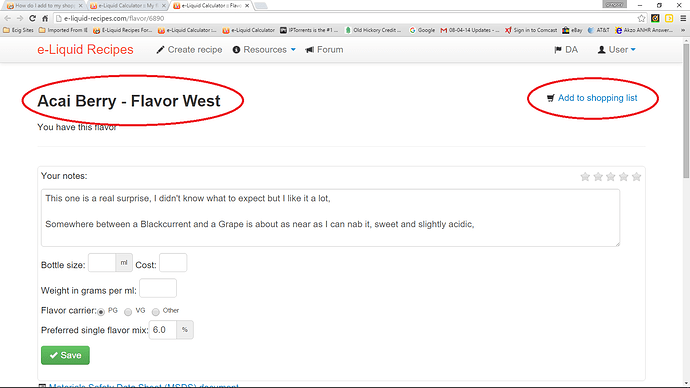Image resolution: width=690 pixels, height=388 pixels.
Task: Show more bookmarks with the chevron
Action: 683,30
